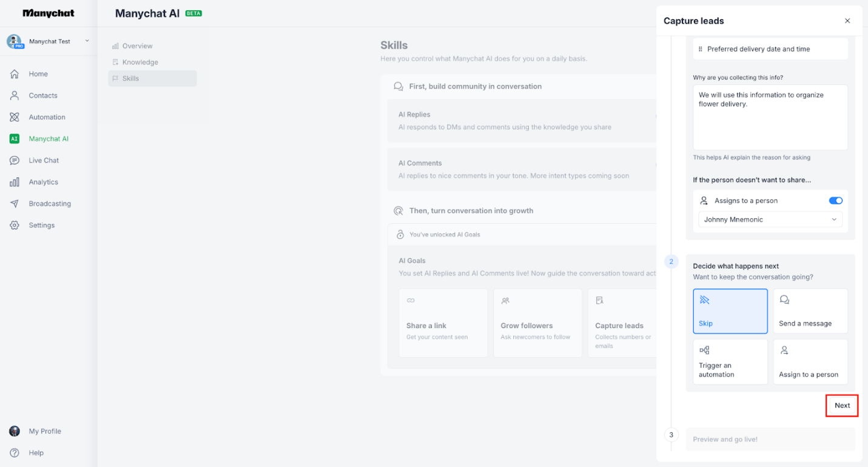Click the 'Why are you collecting this info?' textbox
Screen dimensions: 868x467
pos(770,117)
